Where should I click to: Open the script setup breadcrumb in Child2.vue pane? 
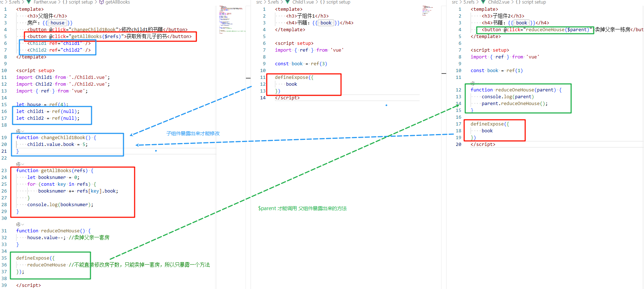pos(534,2)
